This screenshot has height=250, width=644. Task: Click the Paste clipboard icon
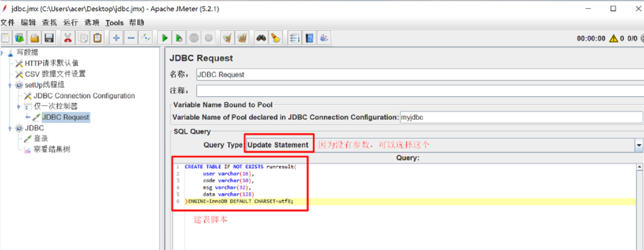click(97, 38)
